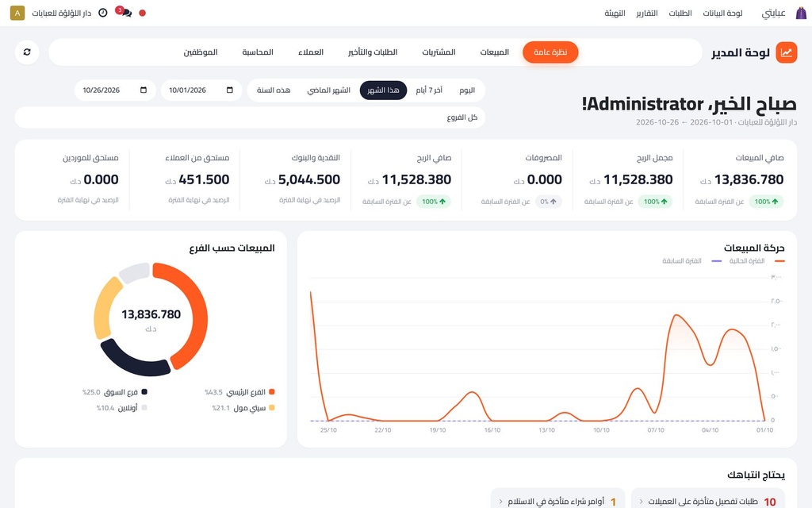Viewport: 812px width, 508px height.
Task: Open the user avatar A menu
Action: click(17, 13)
